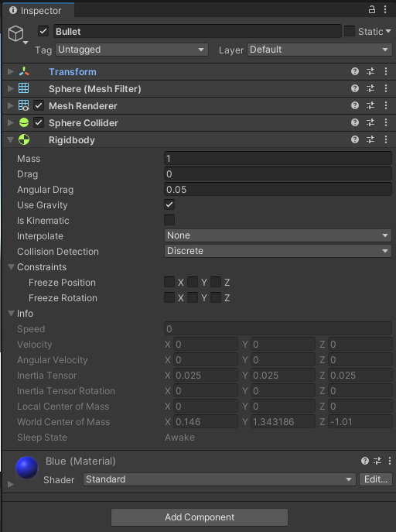The image size is (396, 532).
Task: Open the Transform component preset icon
Action: [x=370, y=71]
